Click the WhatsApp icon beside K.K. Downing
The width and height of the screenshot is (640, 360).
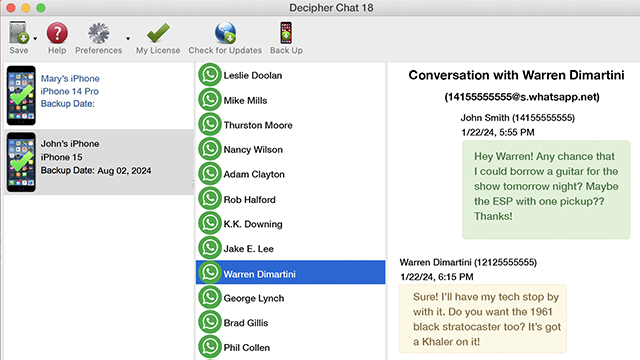pos(210,223)
